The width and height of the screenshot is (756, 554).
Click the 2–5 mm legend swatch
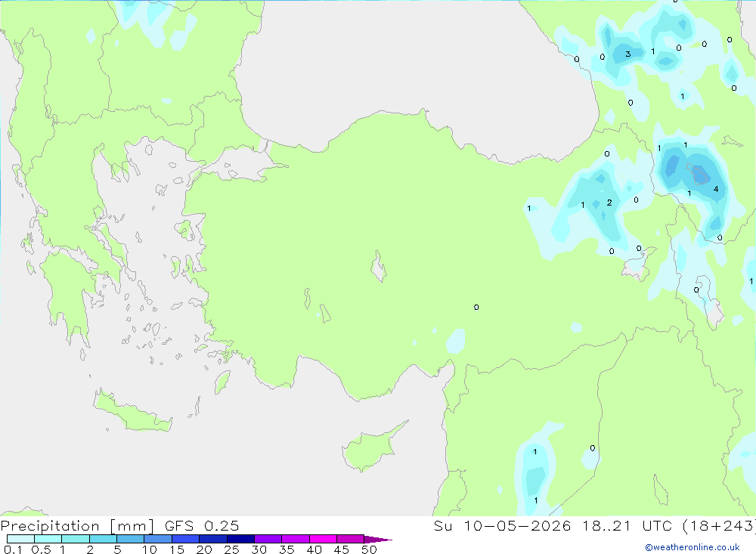pyautogui.click(x=103, y=539)
